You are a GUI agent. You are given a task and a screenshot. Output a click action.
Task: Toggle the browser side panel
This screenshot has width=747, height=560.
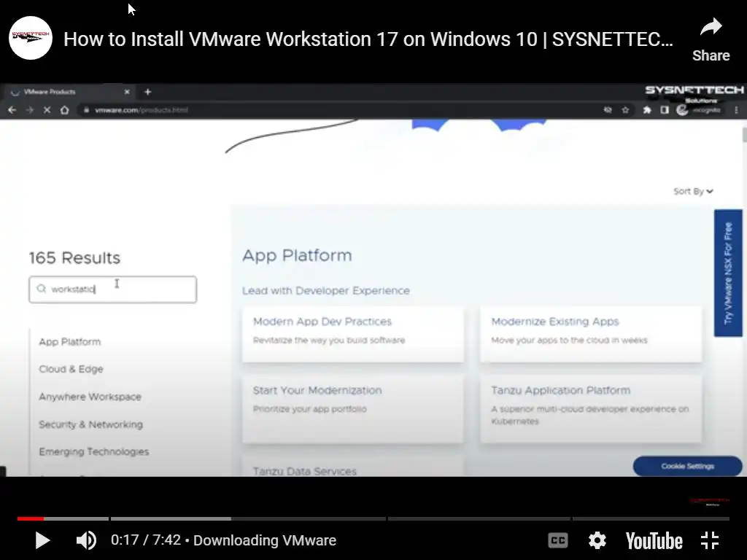pos(665,110)
